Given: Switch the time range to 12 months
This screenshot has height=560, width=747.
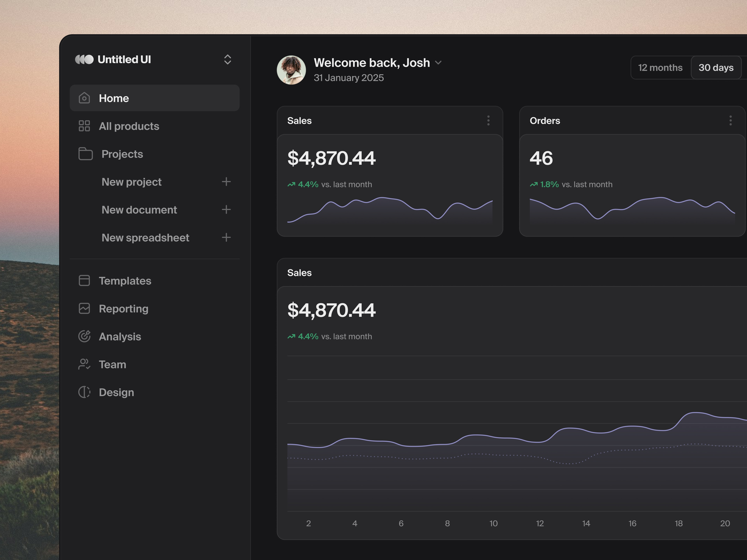Looking at the screenshot, I should (x=660, y=67).
